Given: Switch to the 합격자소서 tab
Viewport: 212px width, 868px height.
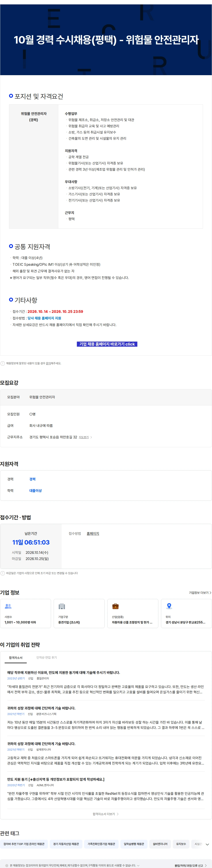Looking at the screenshot, I should pyautogui.click(x=16, y=658).
